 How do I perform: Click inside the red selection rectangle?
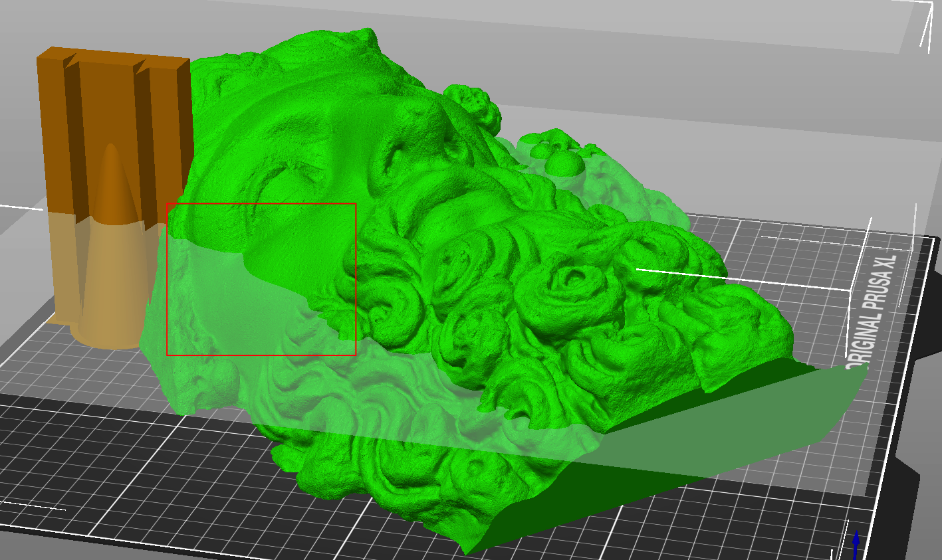[x=261, y=279]
